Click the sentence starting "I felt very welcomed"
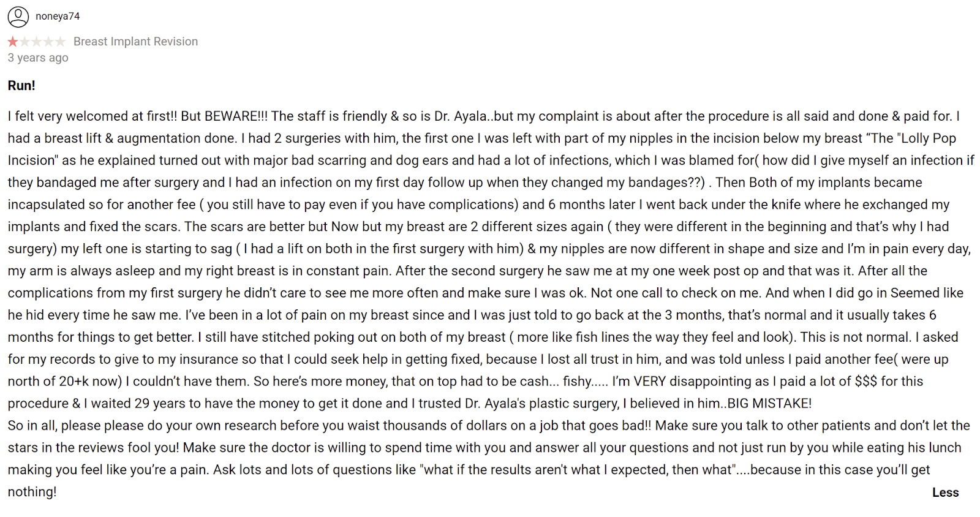Screen dimensions: 980x517 tap(92, 116)
